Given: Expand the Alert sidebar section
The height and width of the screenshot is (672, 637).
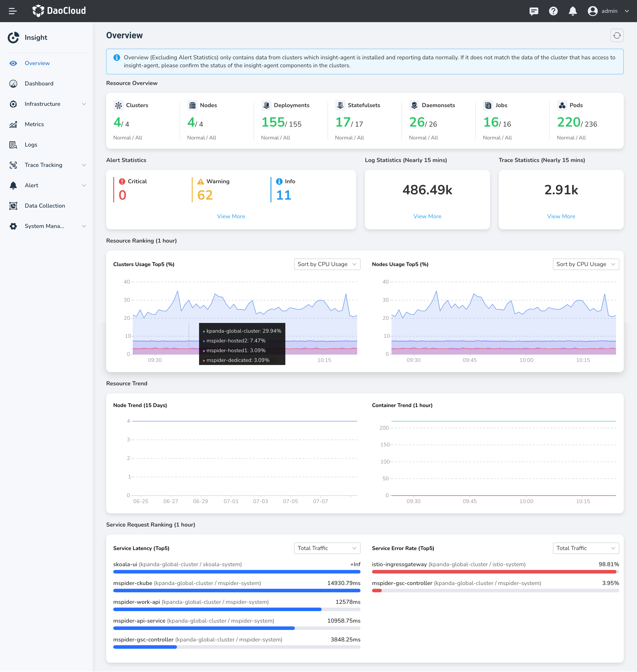Looking at the screenshot, I should click(x=84, y=185).
